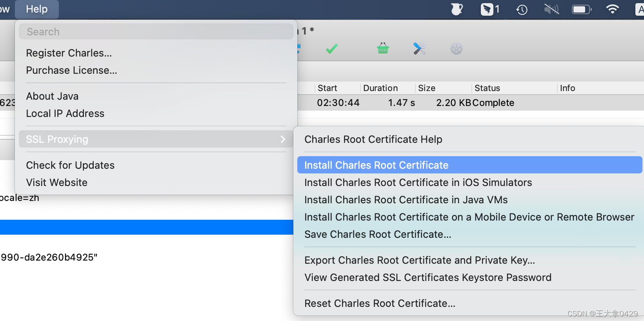Click the battery status icon
The width and height of the screenshot is (644, 321).
pos(582,9)
